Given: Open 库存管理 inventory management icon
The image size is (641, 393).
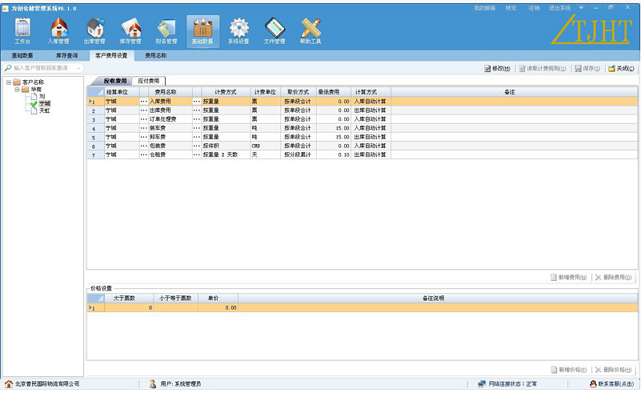Looking at the screenshot, I should 131,31.
